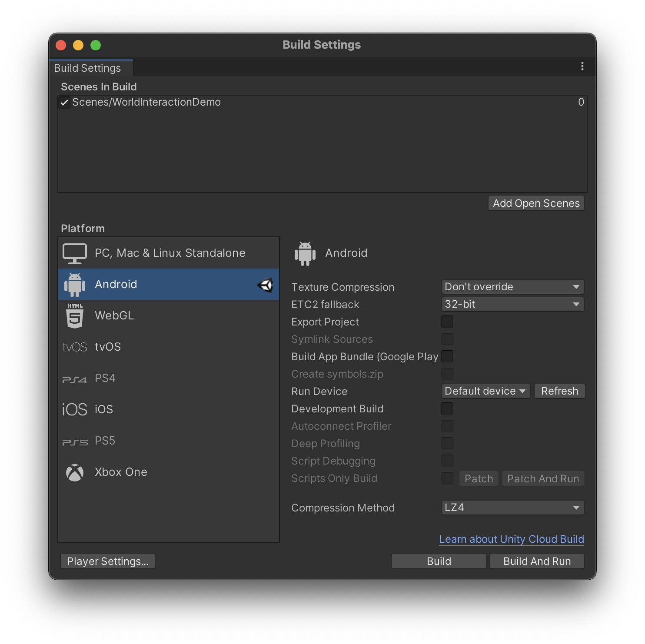This screenshot has width=645, height=644.
Task: Click the Android icon in settings header
Action: coord(305,253)
